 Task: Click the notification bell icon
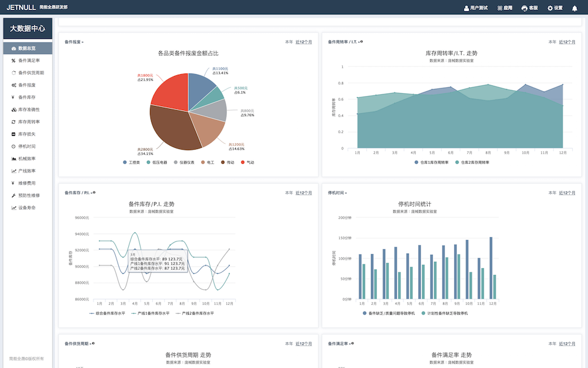click(x=574, y=8)
